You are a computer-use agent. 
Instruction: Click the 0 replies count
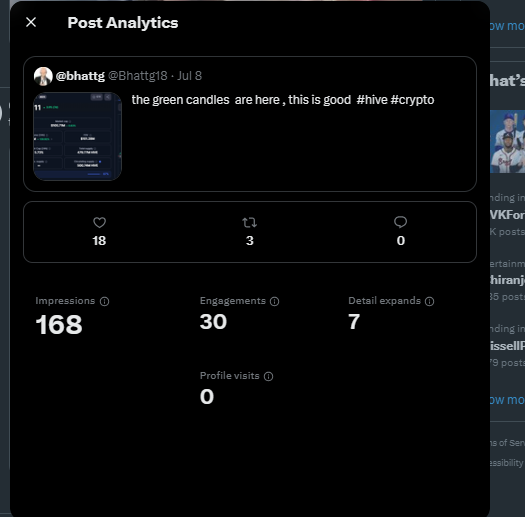pos(401,240)
